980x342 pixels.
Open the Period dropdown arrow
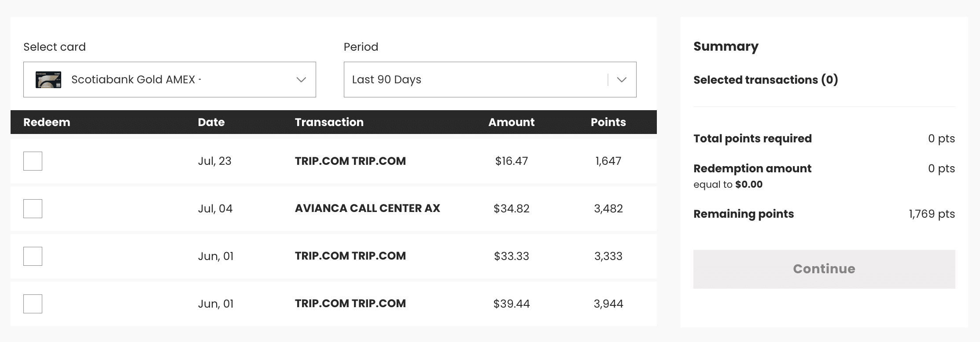[622, 80]
